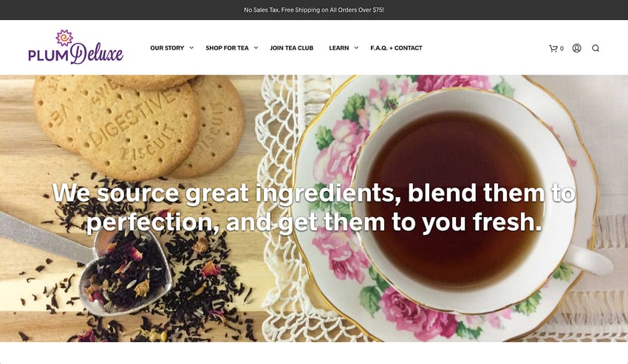Visit the F.A.Q. + Contact page
The width and height of the screenshot is (628, 364).
coord(396,48)
